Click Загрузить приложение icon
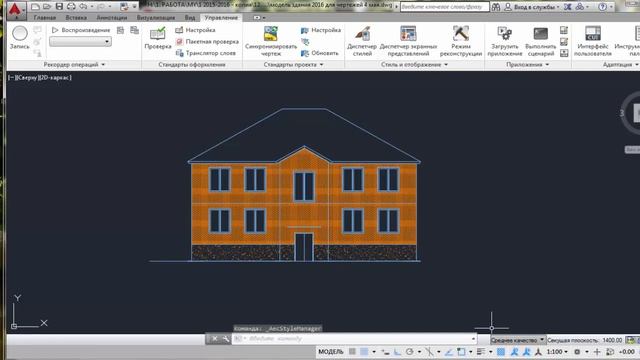 click(504, 34)
